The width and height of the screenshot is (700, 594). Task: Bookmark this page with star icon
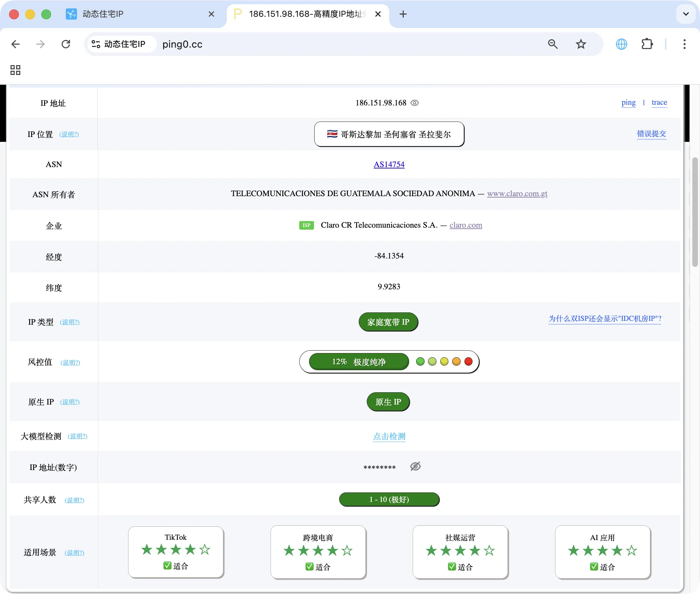coord(581,44)
